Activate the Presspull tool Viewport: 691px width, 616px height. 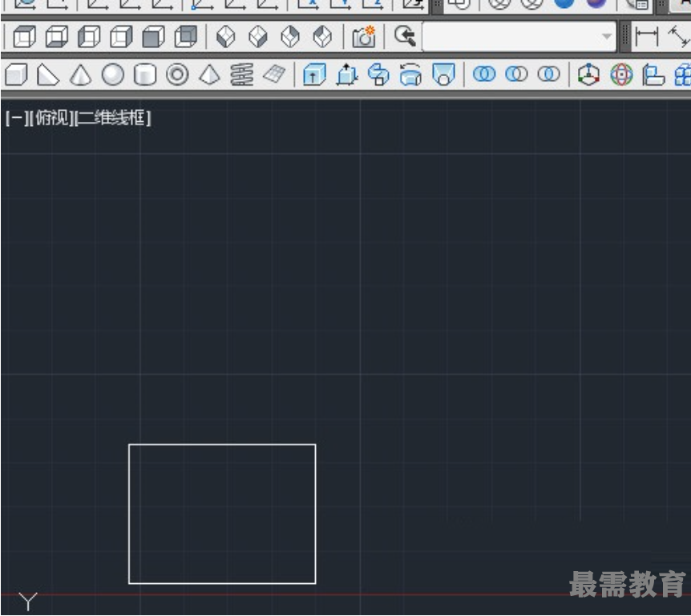(347, 75)
